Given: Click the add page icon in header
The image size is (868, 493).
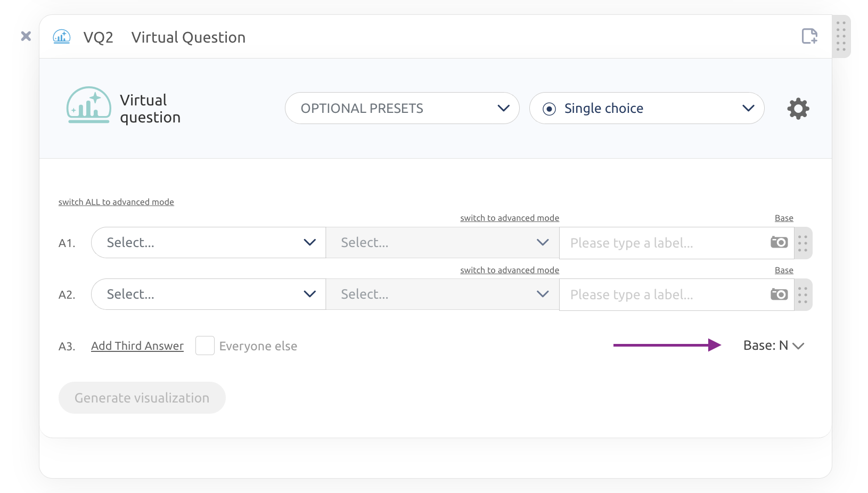Looking at the screenshot, I should pyautogui.click(x=809, y=36).
